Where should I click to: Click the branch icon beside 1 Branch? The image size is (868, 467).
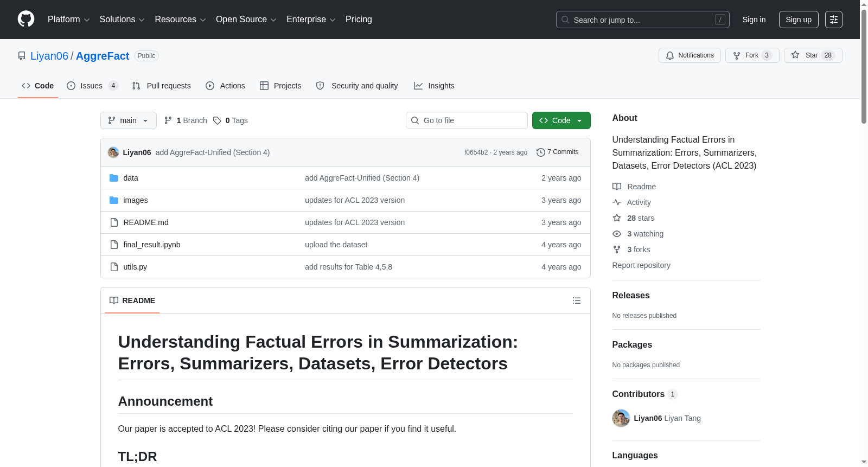(168, 120)
